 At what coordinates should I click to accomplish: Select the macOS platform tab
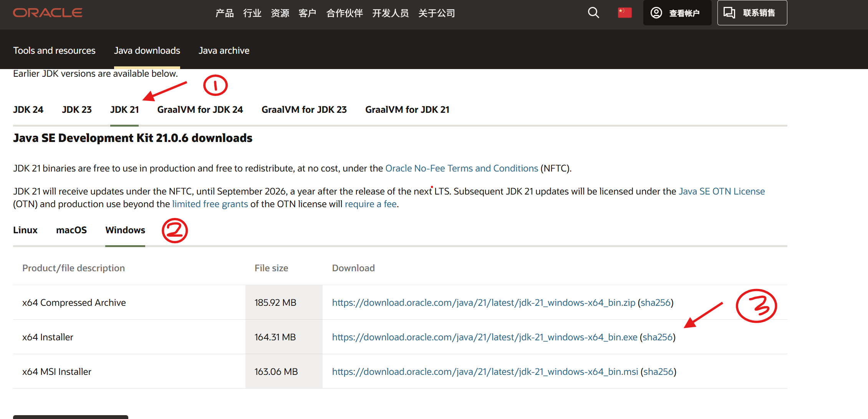71,230
